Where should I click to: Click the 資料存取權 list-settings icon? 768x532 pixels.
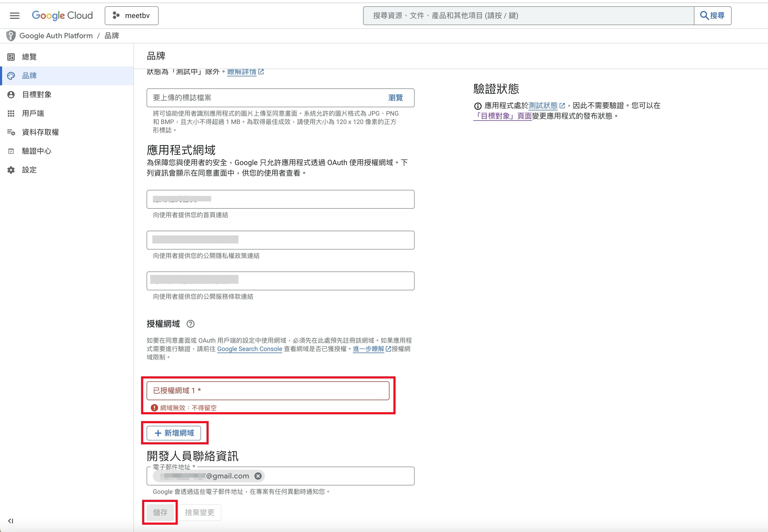[x=11, y=132]
